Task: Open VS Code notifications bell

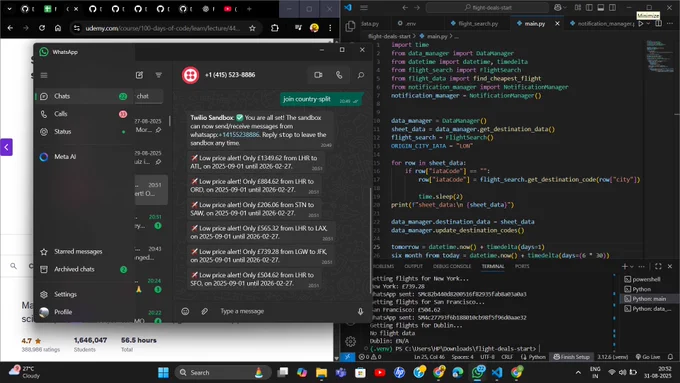Action: [670, 357]
